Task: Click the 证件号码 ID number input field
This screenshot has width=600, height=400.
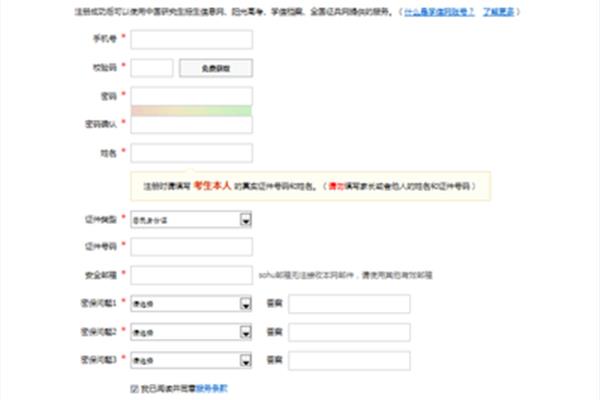Action: [191, 247]
